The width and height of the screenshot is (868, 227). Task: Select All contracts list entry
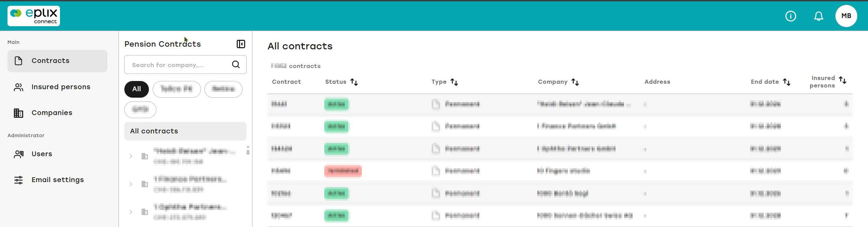click(185, 131)
